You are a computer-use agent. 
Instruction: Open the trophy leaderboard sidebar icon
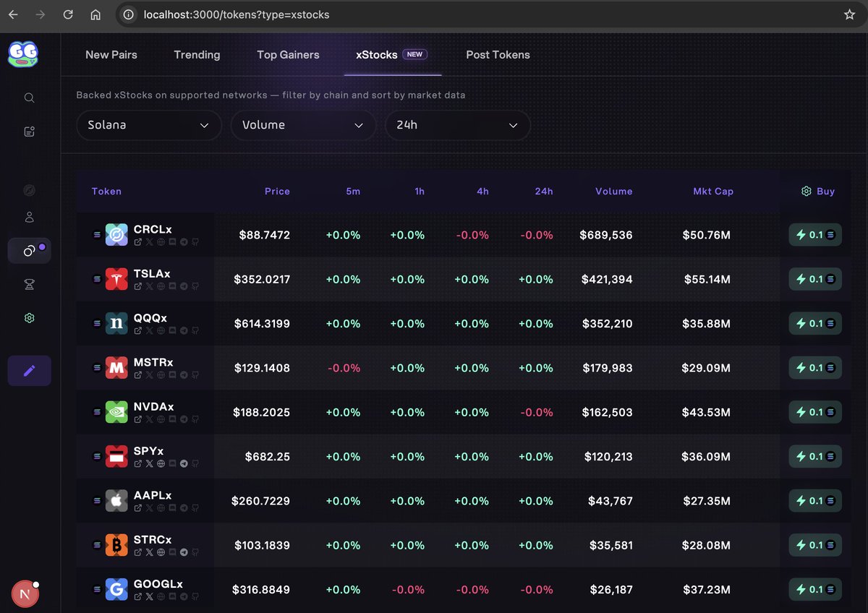[x=29, y=285]
